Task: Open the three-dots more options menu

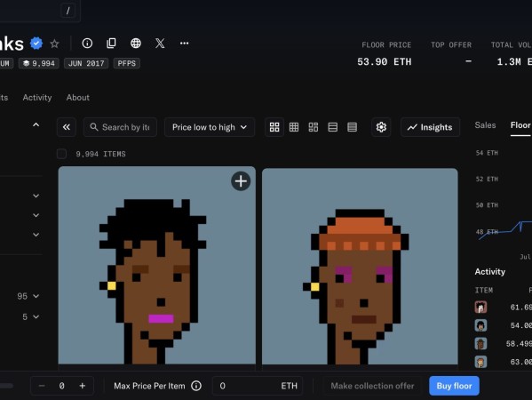Action: (184, 44)
